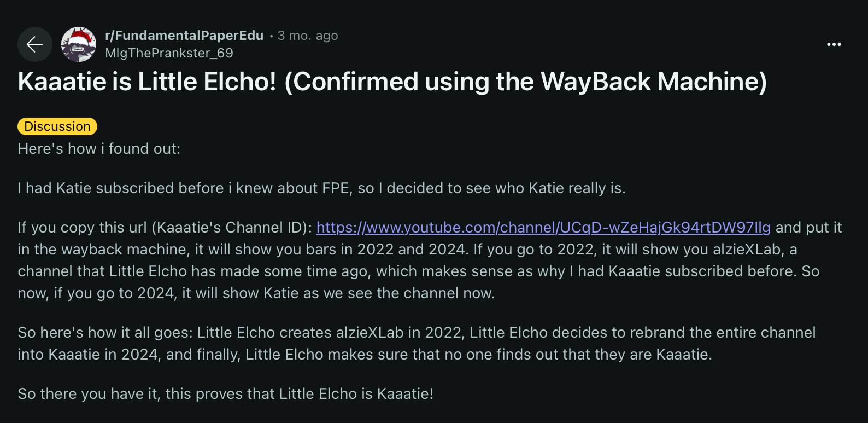
Task: Filter by the yellow Discussion flair
Action: pos(57,126)
